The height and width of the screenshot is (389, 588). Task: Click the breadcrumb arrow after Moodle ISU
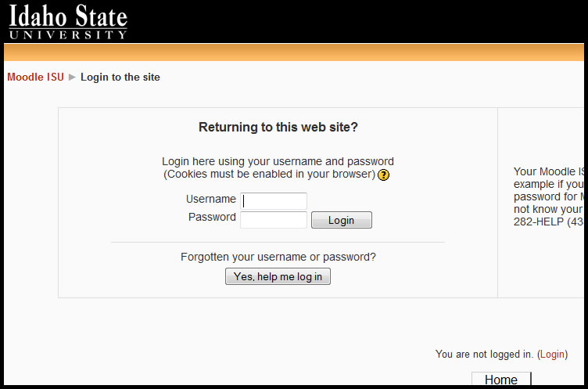tap(73, 77)
